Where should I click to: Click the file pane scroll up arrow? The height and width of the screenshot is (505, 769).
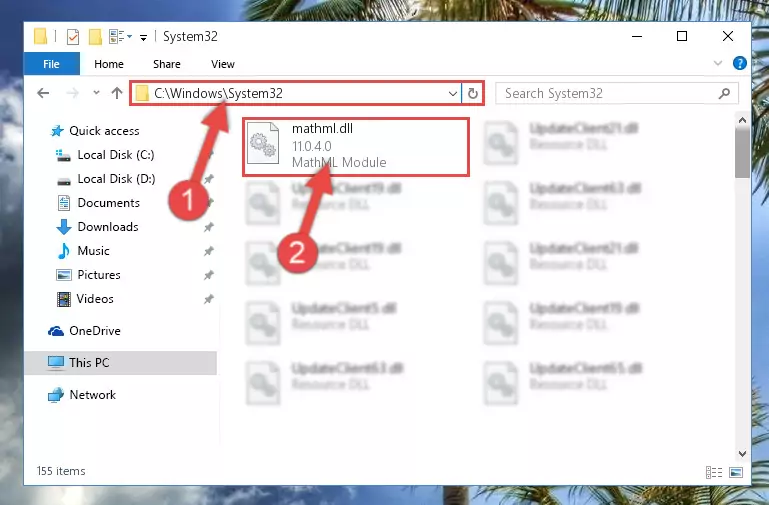pyautogui.click(x=742, y=120)
